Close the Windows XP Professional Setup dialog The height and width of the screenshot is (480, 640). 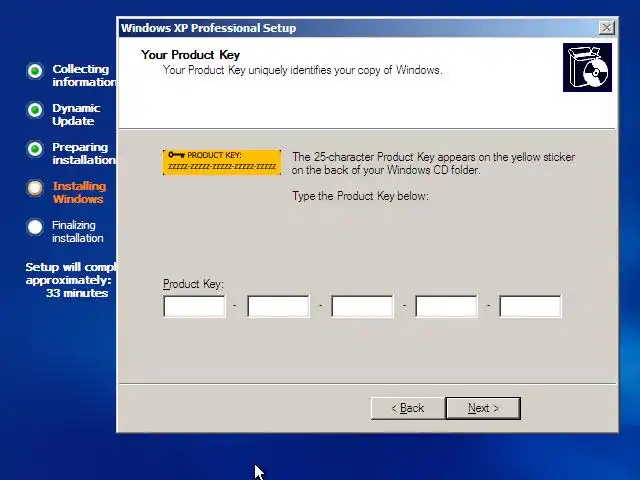(607, 28)
